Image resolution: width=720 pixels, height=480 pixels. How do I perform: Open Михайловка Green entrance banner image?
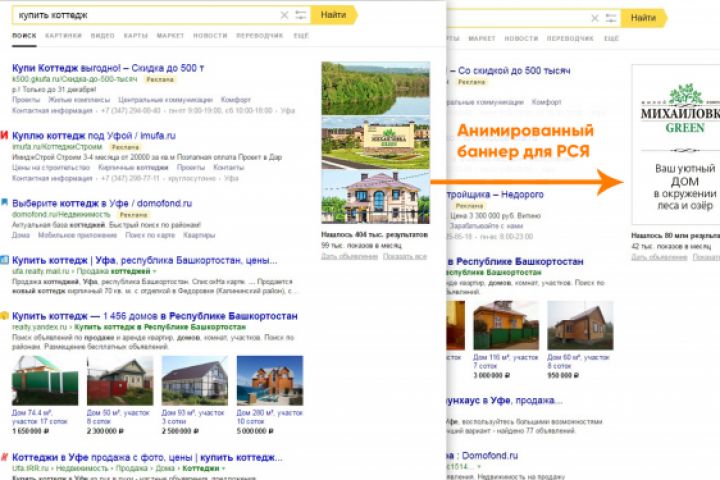[376, 143]
